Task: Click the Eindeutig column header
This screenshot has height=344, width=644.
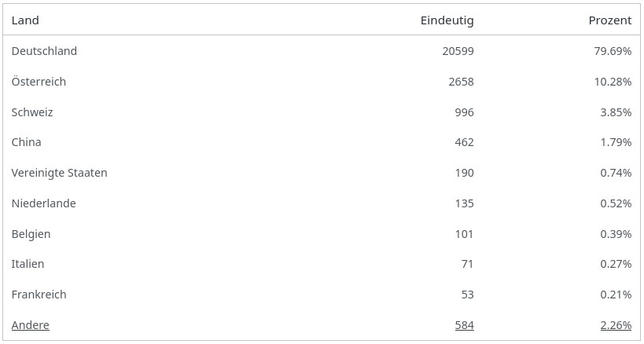Action: click(447, 20)
